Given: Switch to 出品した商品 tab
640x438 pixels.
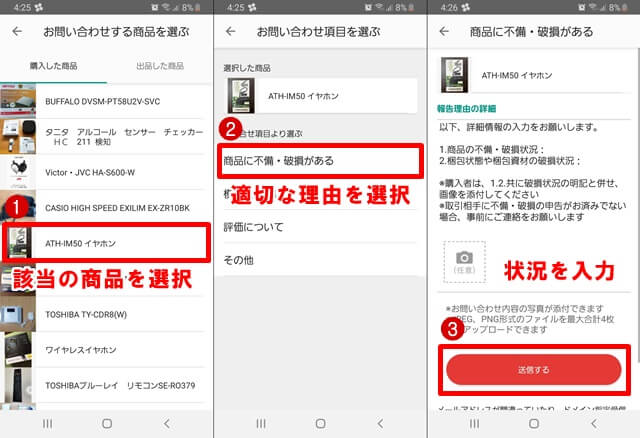Looking at the screenshot, I should 160,66.
